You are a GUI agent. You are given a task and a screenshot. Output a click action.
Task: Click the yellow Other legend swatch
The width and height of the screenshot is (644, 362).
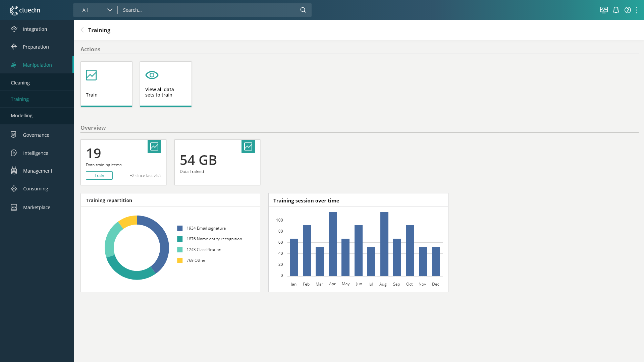pyautogui.click(x=180, y=260)
